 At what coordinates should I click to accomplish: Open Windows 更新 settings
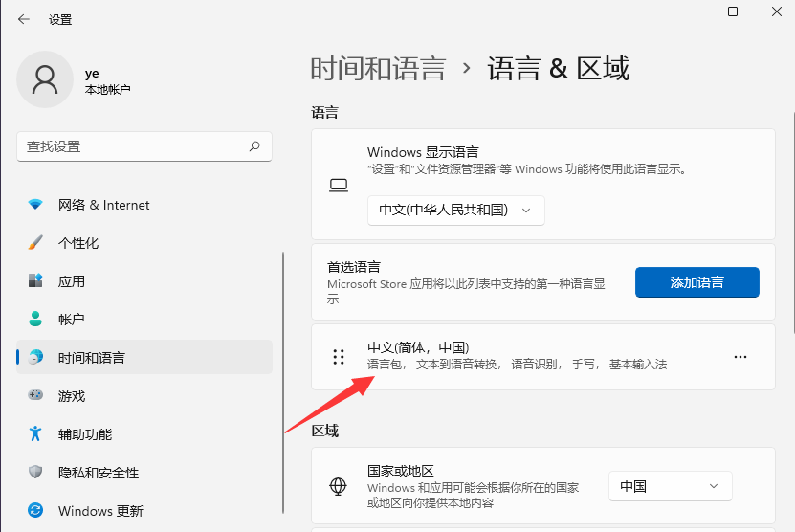(144, 510)
